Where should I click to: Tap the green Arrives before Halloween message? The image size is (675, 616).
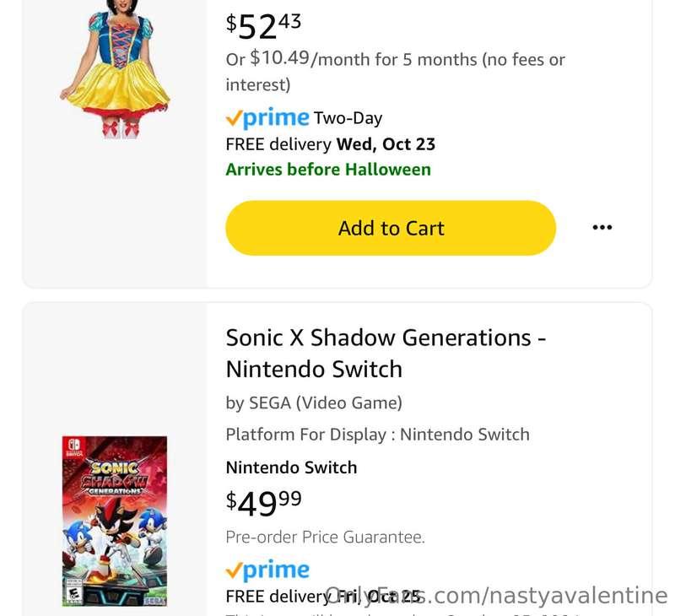328,169
